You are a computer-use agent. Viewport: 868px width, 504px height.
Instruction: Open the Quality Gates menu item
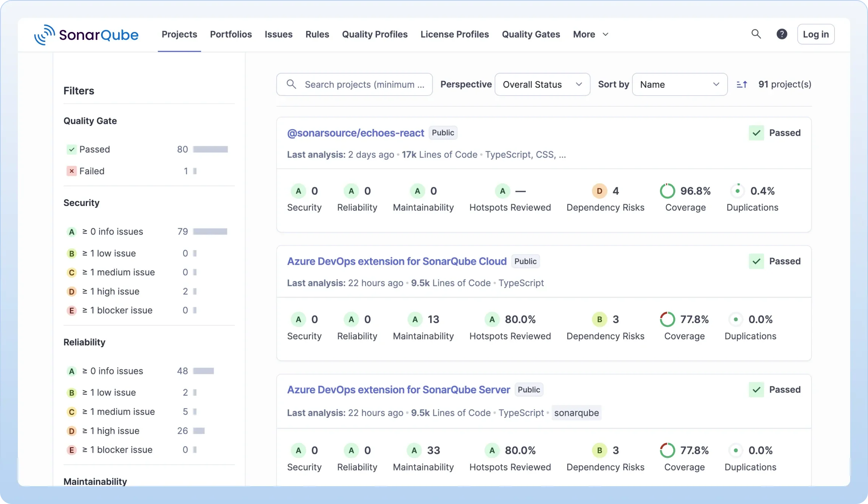531,34
